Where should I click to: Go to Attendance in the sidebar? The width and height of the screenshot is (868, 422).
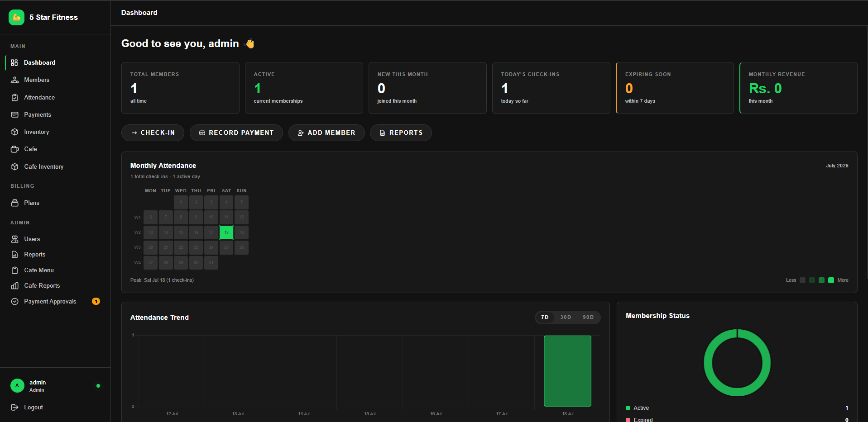click(55, 97)
